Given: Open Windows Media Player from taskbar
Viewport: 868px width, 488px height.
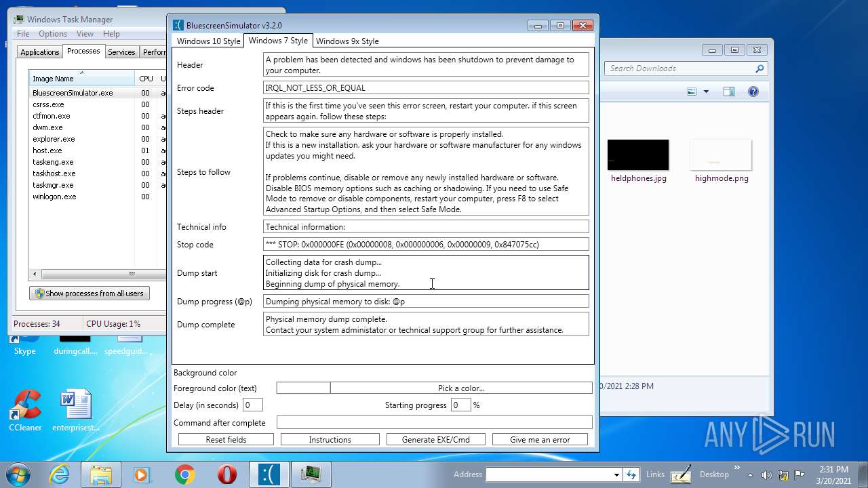Looking at the screenshot, I should click(143, 474).
